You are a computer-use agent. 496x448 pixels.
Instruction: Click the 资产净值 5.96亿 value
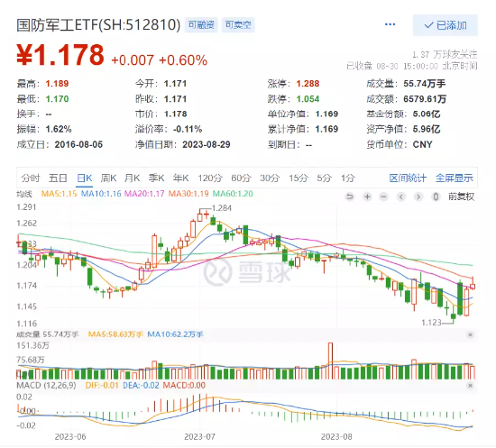point(427,129)
